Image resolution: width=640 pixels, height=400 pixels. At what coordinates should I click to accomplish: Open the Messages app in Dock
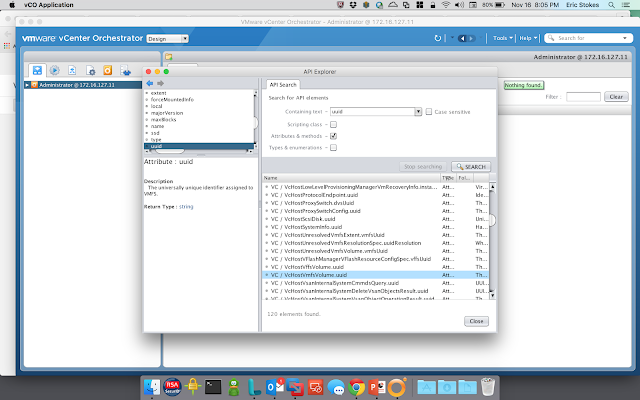pyautogui.click(x=336, y=387)
